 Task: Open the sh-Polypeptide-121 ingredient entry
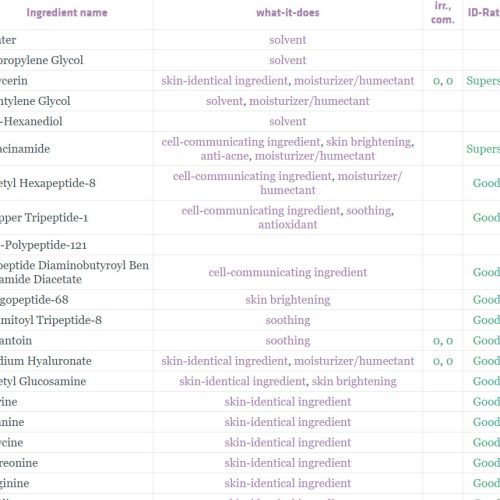(x=43, y=245)
